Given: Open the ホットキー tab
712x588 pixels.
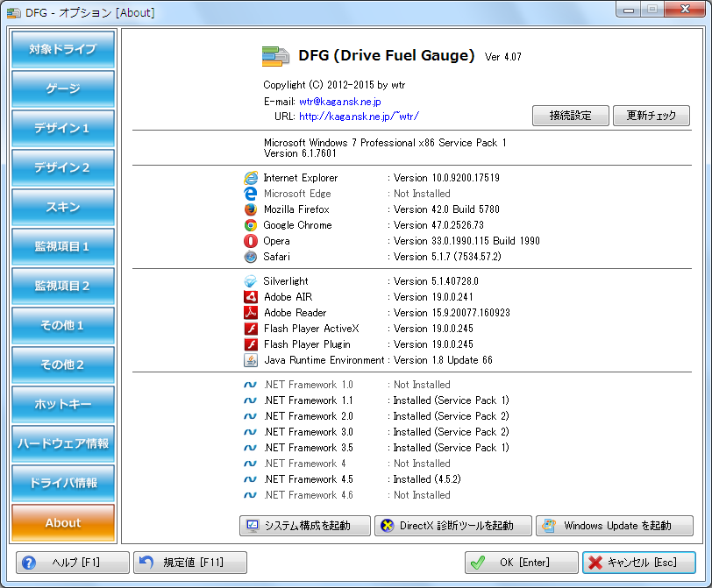Looking at the screenshot, I should point(63,404).
